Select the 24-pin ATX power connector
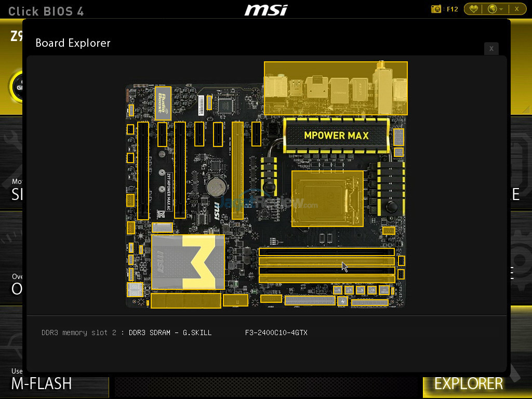The width and height of the screenshot is (532, 399). pos(310,300)
